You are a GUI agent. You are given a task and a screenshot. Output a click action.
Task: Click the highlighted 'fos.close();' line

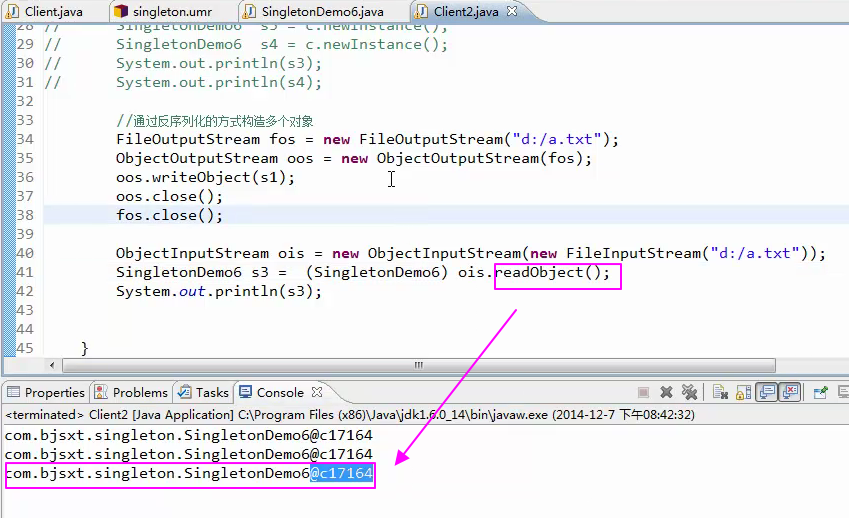pyautogui.click(x=169, y=215)
